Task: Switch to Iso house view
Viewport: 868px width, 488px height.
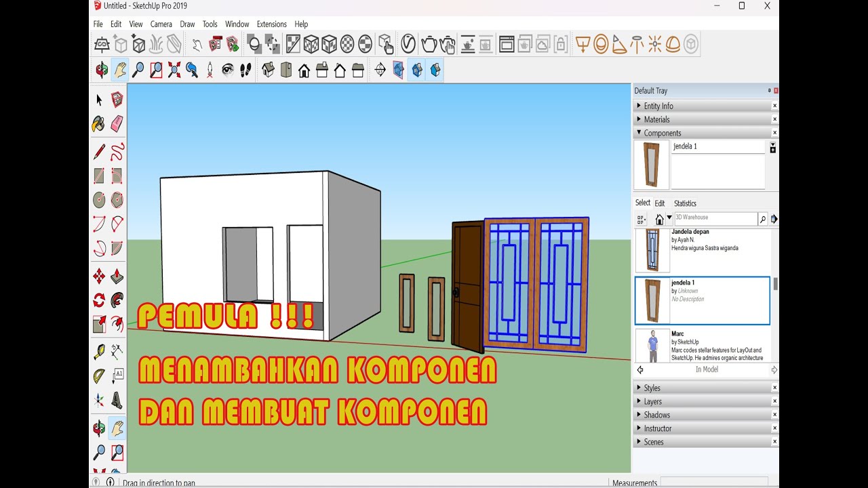Action: 268,70
